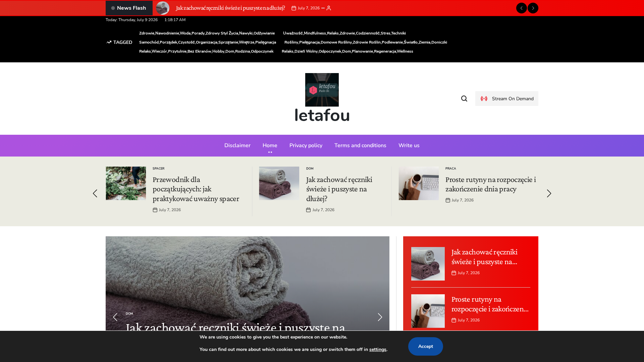The width and height of the screenshot is (644, 362).
Task: Open the search magnifier icon
Action: coord(464,99)
